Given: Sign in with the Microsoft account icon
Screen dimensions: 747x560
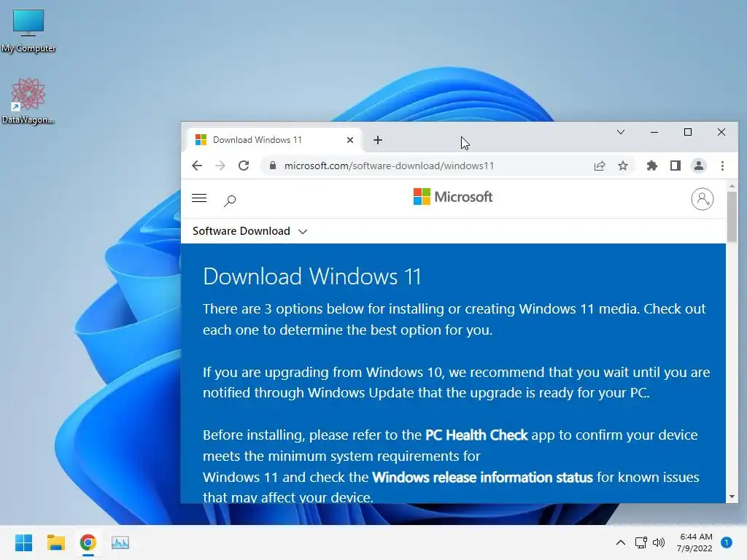Looking at the screenshot, I should click(703, 199).
